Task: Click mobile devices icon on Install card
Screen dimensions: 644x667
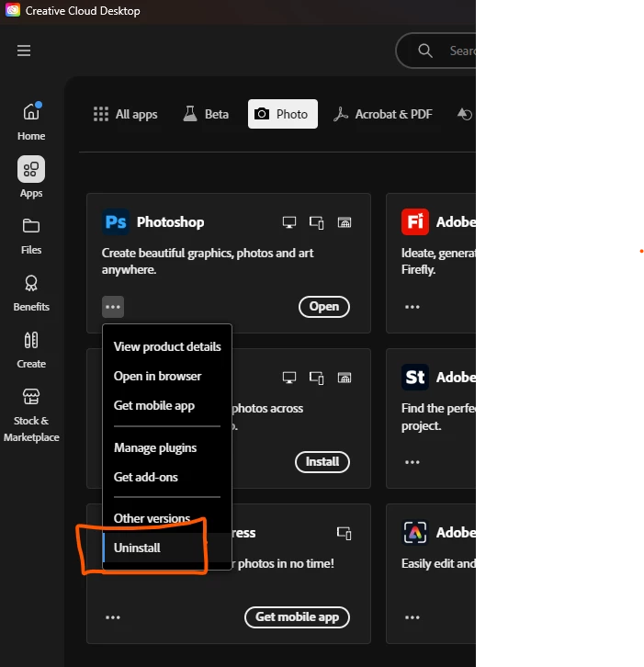Action: pos(316,378)
